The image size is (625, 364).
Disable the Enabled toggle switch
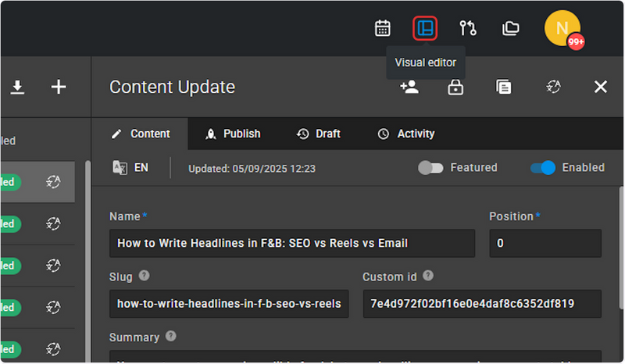click(542, 168)
